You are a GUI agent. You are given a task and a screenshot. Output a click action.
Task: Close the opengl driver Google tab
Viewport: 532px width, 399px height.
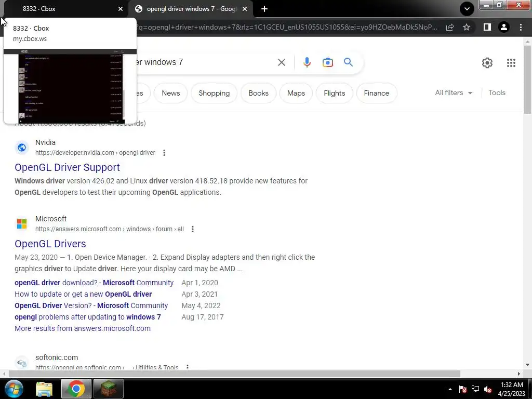(x=245, y=9)
